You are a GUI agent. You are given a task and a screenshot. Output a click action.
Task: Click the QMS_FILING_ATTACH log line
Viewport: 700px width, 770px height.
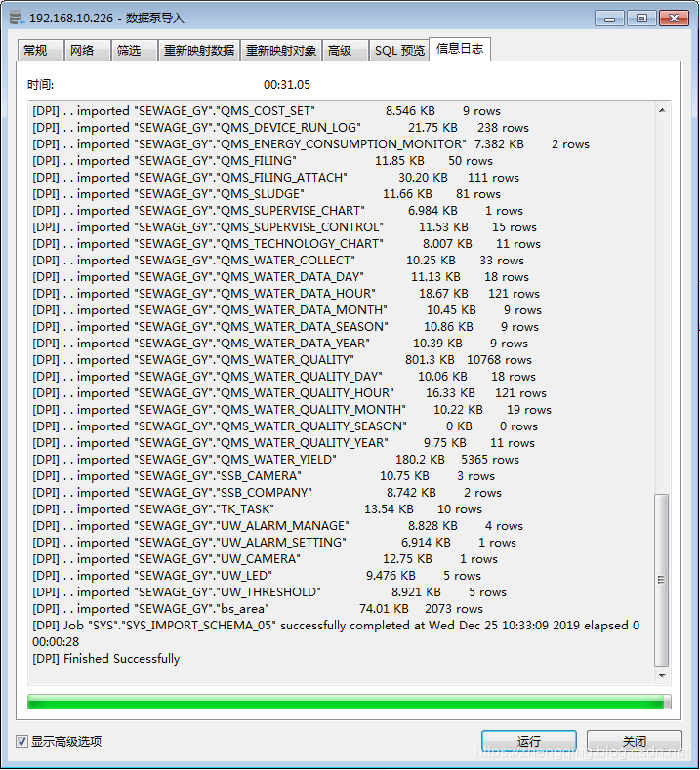[x=275, y=178]
